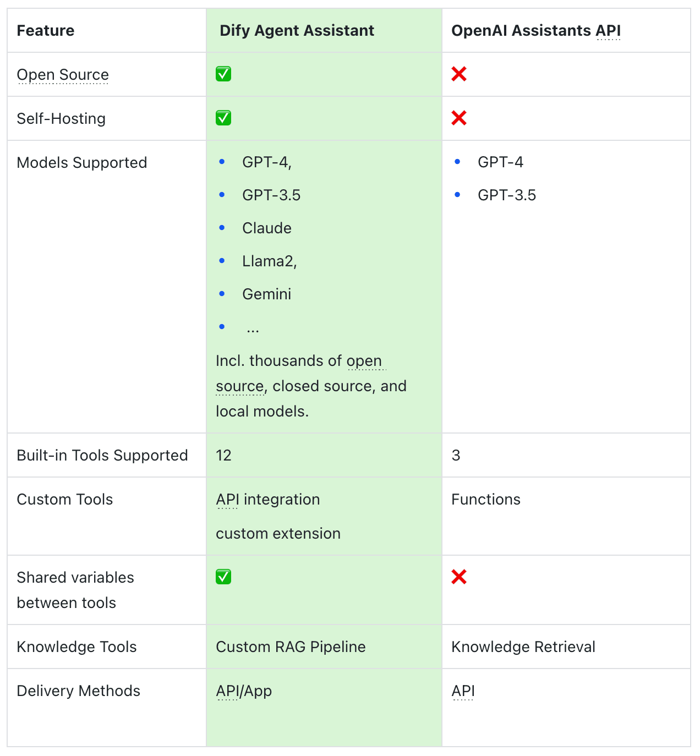
Task: Click the red cross in Open Source row
Action: tap(459, 74)
